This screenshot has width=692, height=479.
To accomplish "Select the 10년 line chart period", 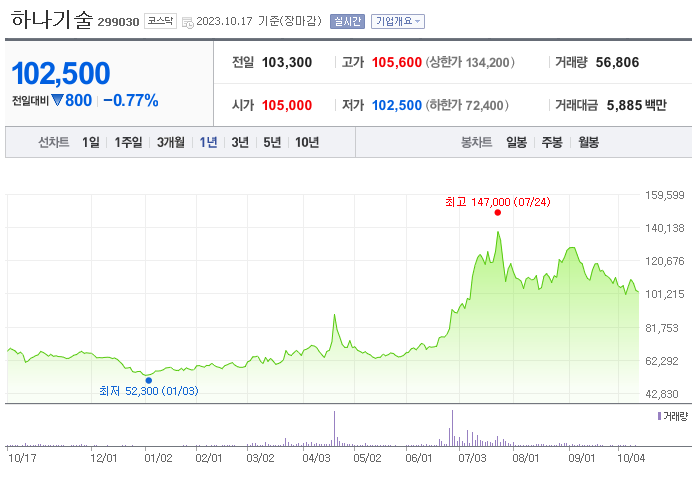I will click(x=307, y=142).
